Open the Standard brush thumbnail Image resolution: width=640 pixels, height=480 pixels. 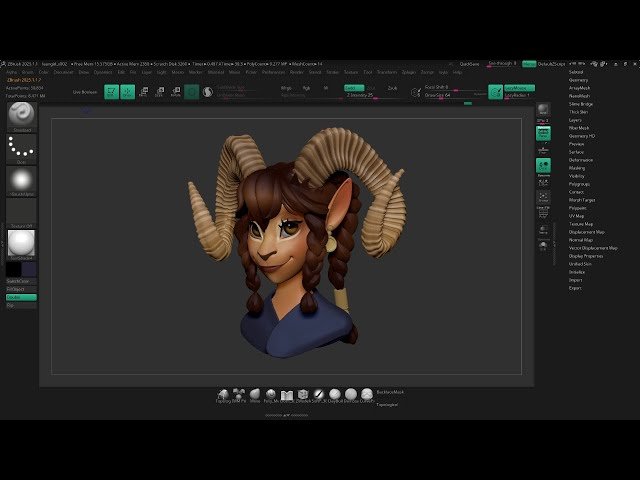21,115
